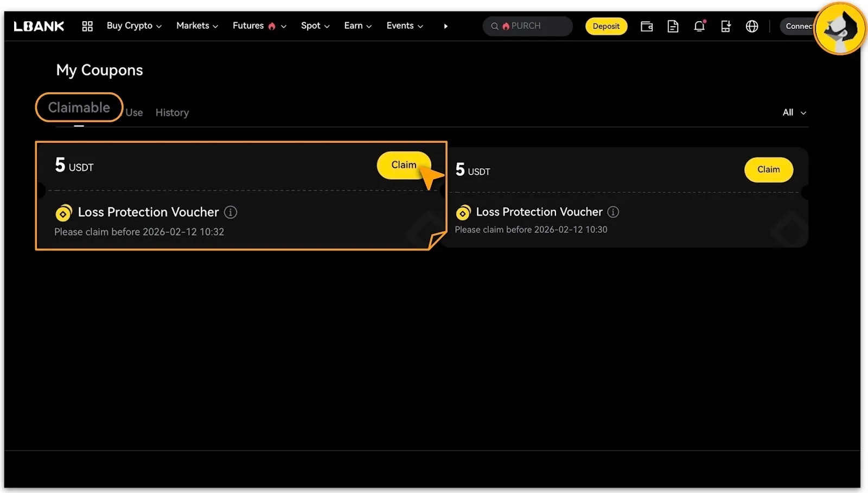Switch to the Claimable tab
The image size is (868, 493).
(x=79, y=108)
